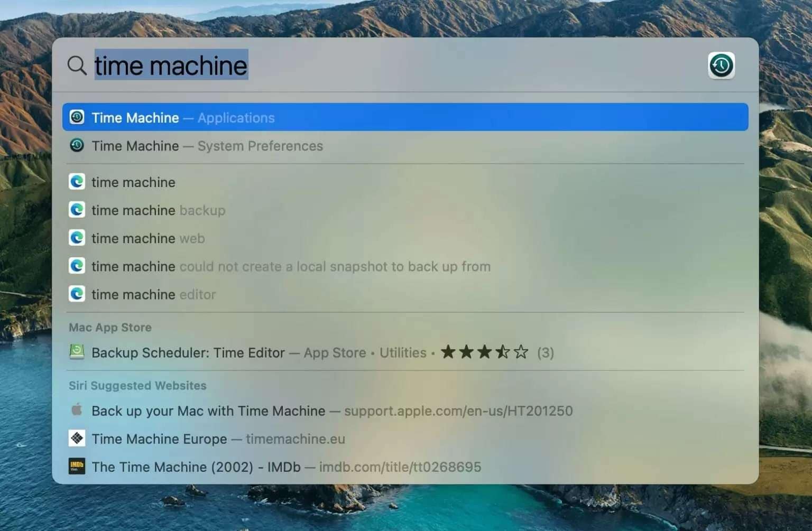Viewport: 812px width, 531px height.
Task: Click the 'Siri Suggested Websites' section header
Action: tap(137, 385)
